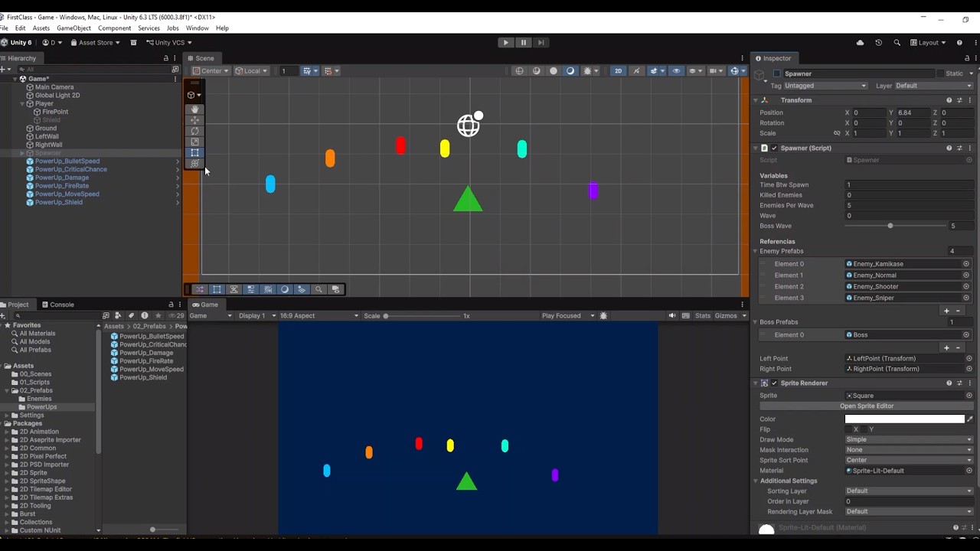Toggle Stats overlay in Game view
The height and width of the screenshot is (551, 980).
(x=703, y=315)
